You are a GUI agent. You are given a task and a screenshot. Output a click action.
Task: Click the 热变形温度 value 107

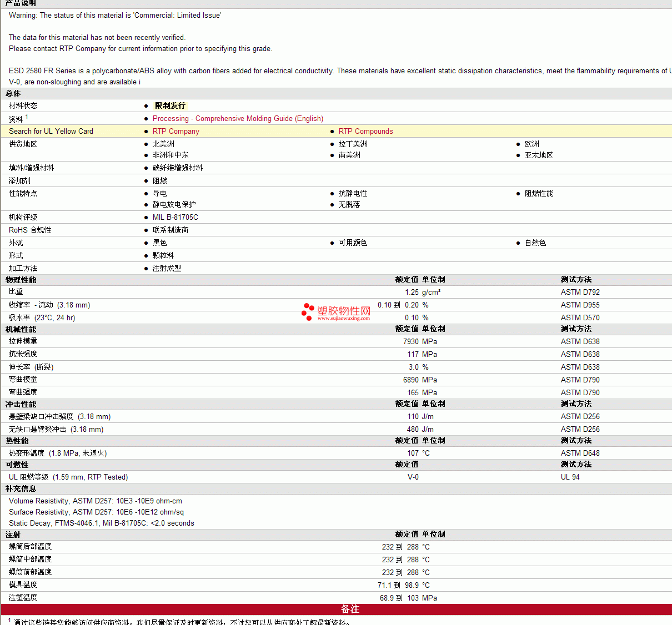[413, 453]
